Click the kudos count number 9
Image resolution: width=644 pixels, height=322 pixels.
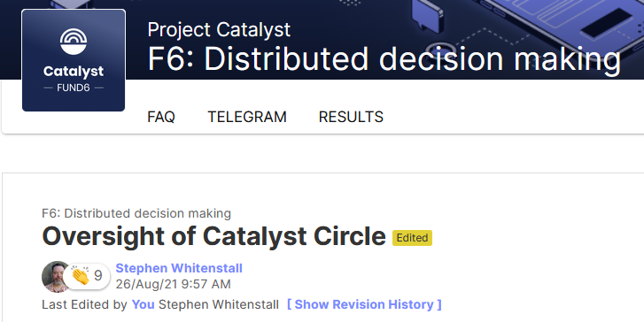[97, 276]
